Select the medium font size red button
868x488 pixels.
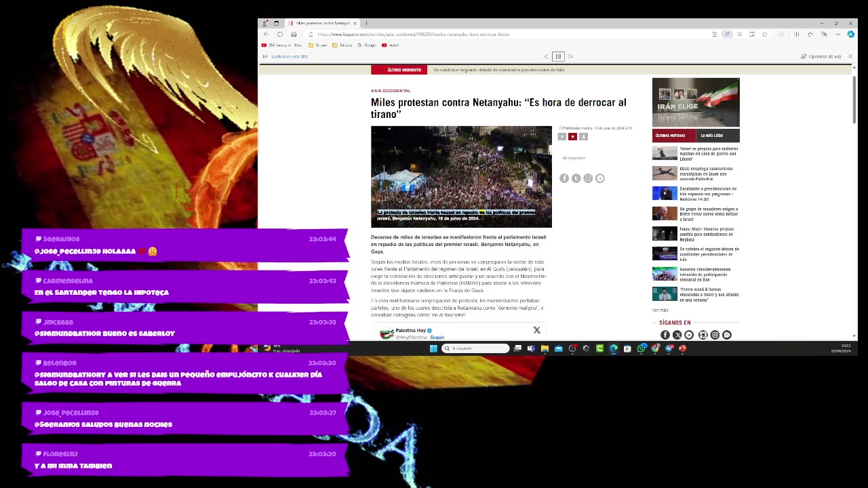tap(572, 136)
